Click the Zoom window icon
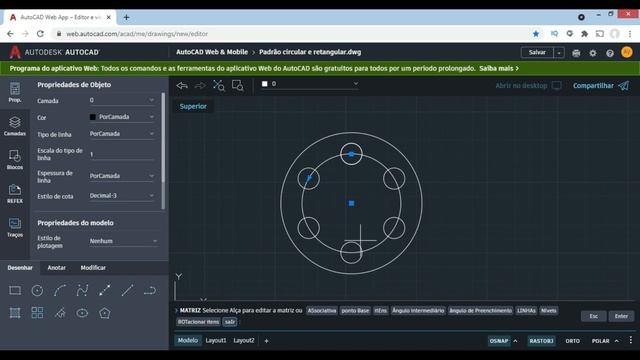The height and width of the screenshot is (360, 640). [238, 85]
